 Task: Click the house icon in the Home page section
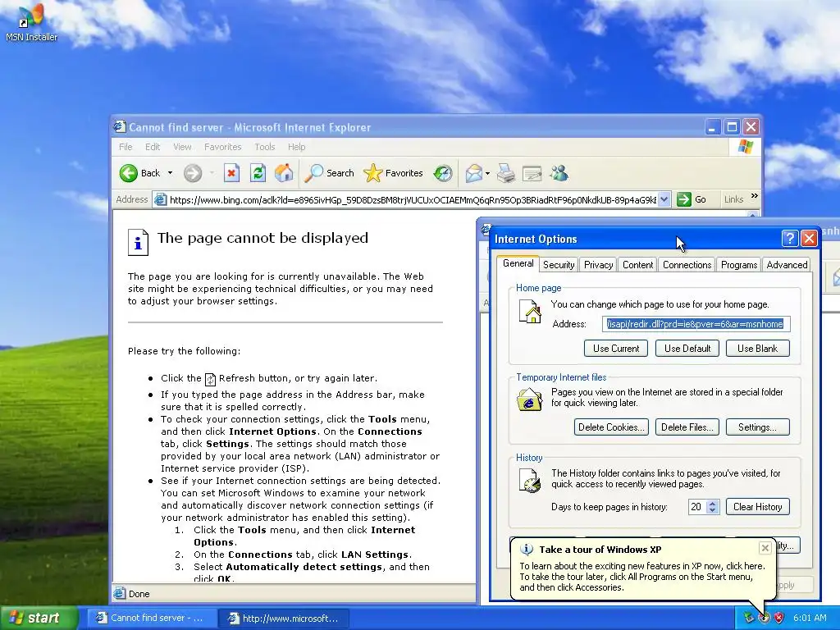pos(531,311)
